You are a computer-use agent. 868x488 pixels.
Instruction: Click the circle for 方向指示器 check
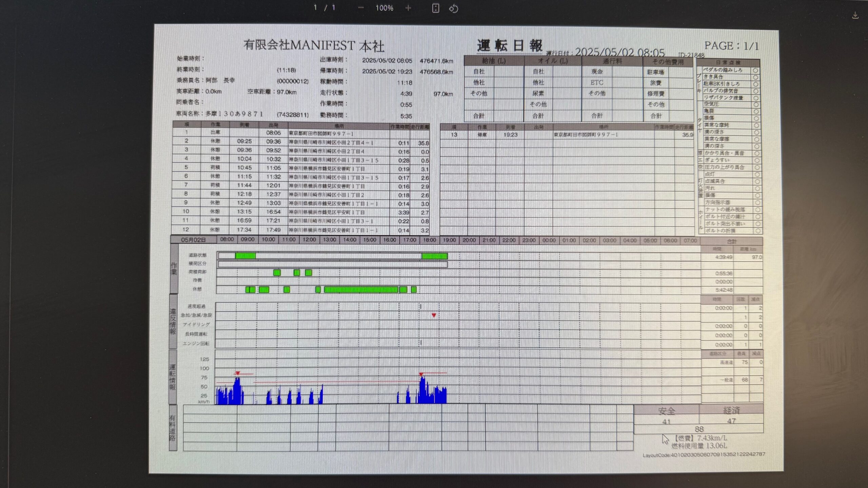click(757, 203)
